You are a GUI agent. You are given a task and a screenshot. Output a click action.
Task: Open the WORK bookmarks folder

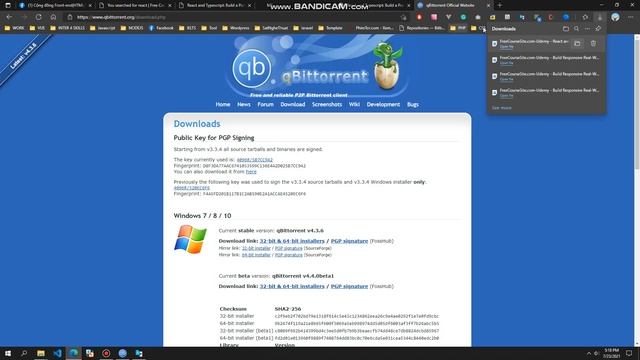[14, 28]
